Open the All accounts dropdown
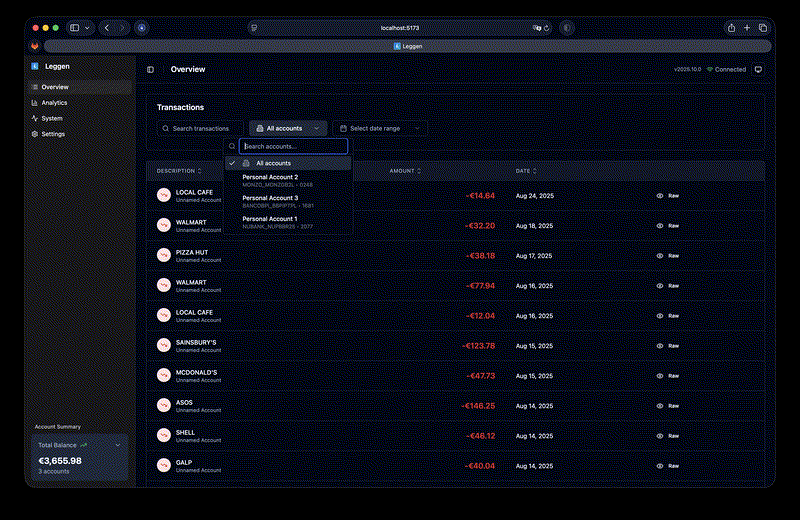This screenshot has height=520, width=800. pyautogui.click(x=288, y=128)
